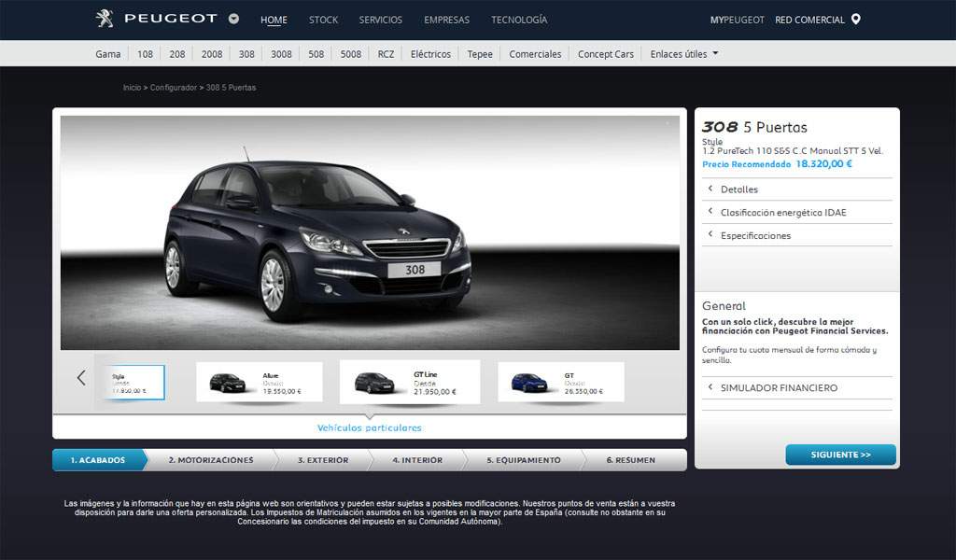Screen dimensions: 956x560
Task: Go to step 4. INTERIOR
Action: [417, 460]
